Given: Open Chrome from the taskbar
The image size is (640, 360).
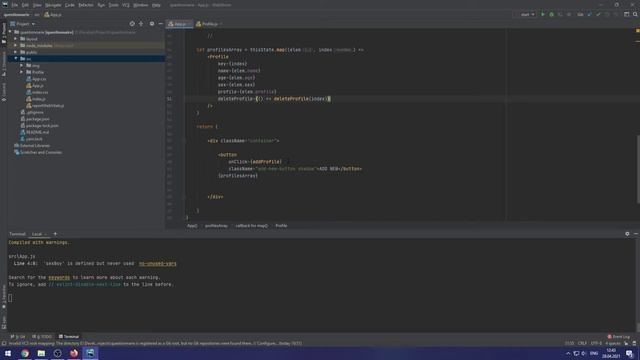Looking at the screenshot, I should tap(25, 353).
